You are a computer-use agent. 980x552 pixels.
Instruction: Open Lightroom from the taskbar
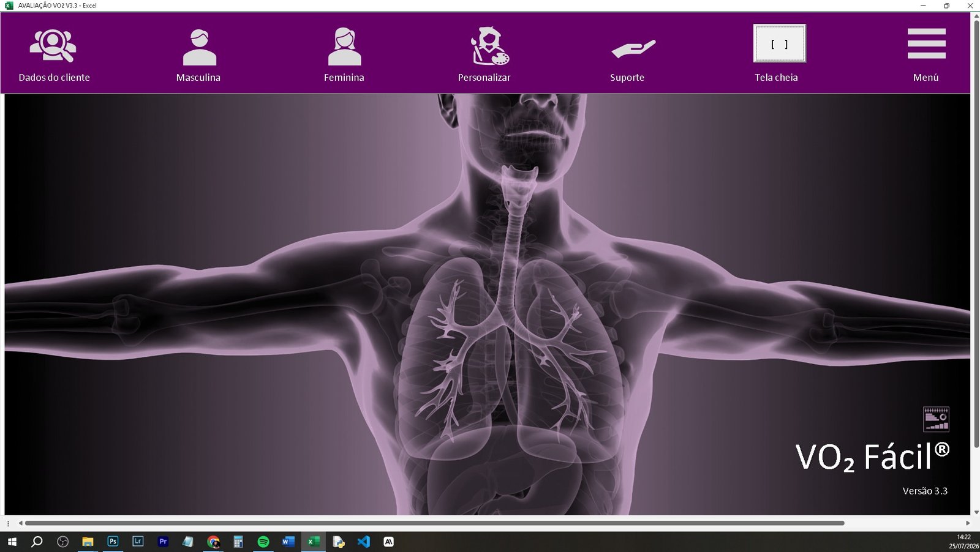click(x=138, y=542)
